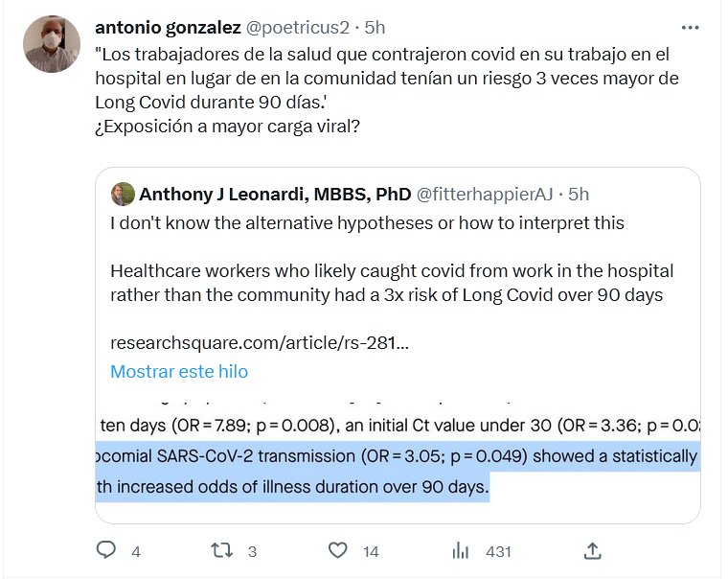728x579 pixels.
Task: Click Anthony J Leonardi's small avatar
Action: [x=123, y=194]
